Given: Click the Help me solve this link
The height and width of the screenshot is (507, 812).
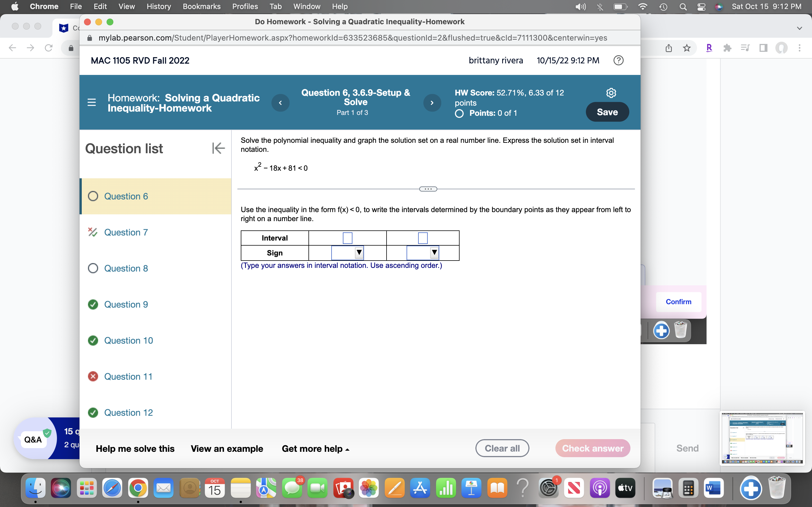Looking at the screenshot, I should (x=135, y=448).
